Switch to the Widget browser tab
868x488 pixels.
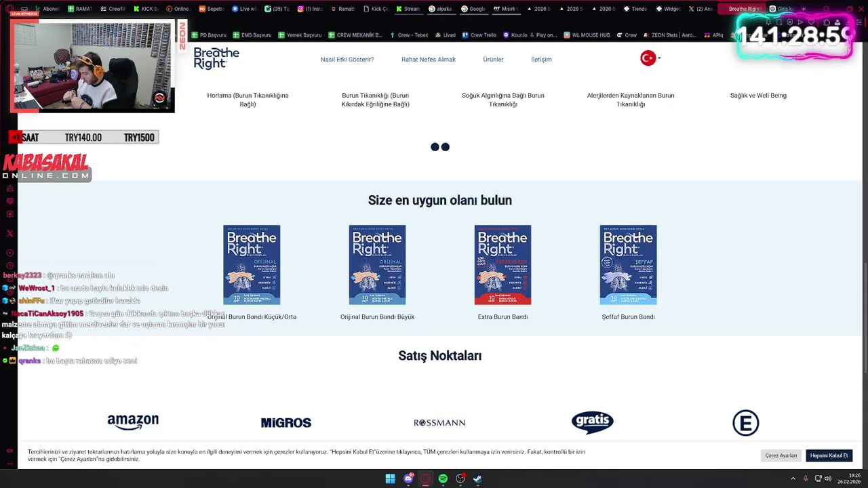pyautogui.click(x=667, y=9)
